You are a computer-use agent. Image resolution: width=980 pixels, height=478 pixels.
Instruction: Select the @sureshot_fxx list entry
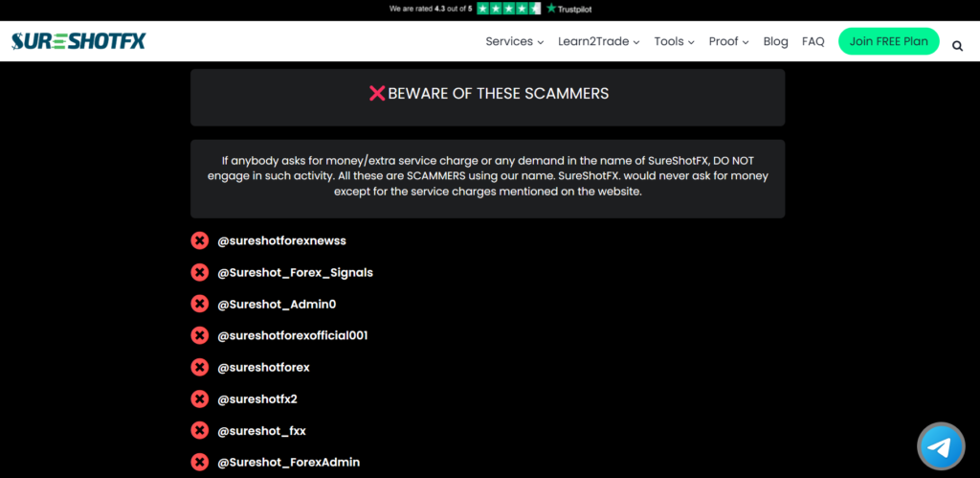261,431
